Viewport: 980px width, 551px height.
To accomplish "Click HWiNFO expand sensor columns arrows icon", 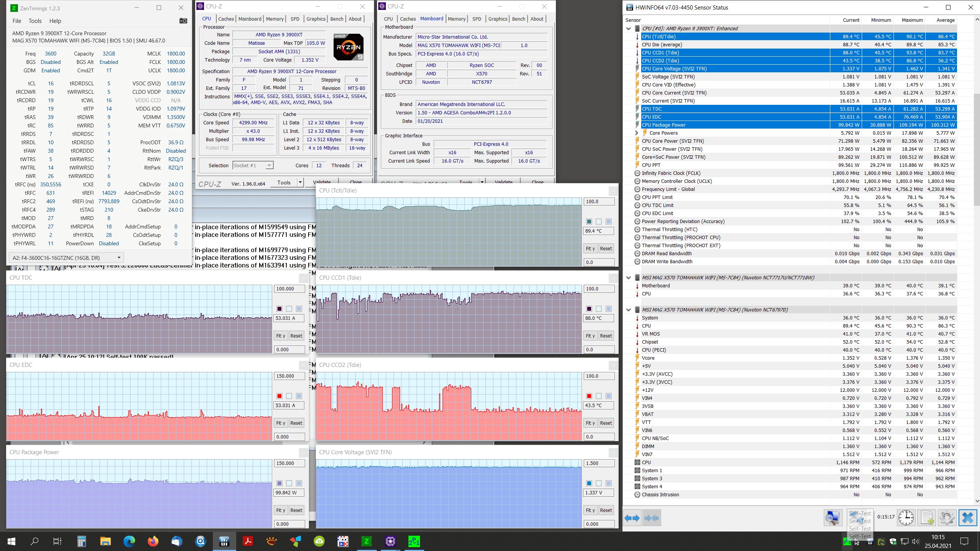I will pyautogui.click(x=632, y=518).
